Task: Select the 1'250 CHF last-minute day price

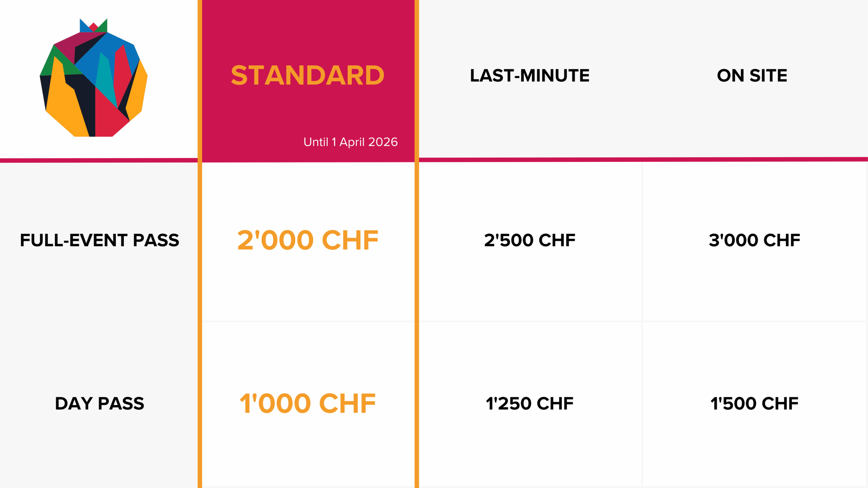Action: click(530, 403)
